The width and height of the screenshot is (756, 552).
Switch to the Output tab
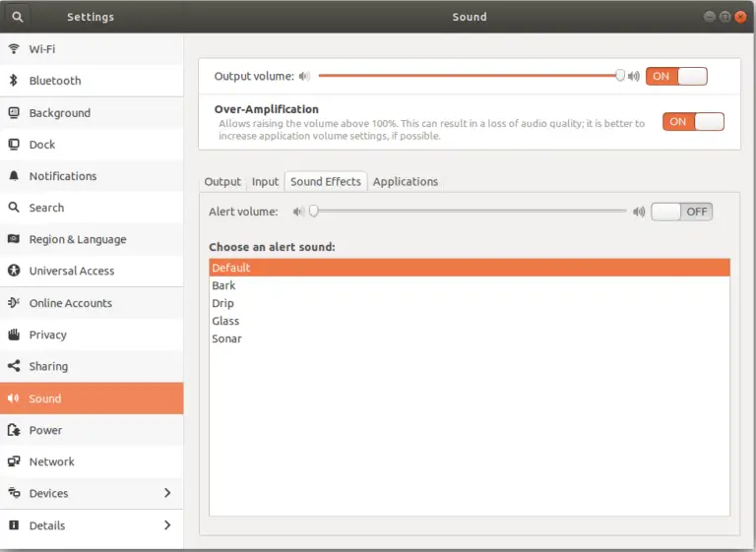[x=222, y=182]
